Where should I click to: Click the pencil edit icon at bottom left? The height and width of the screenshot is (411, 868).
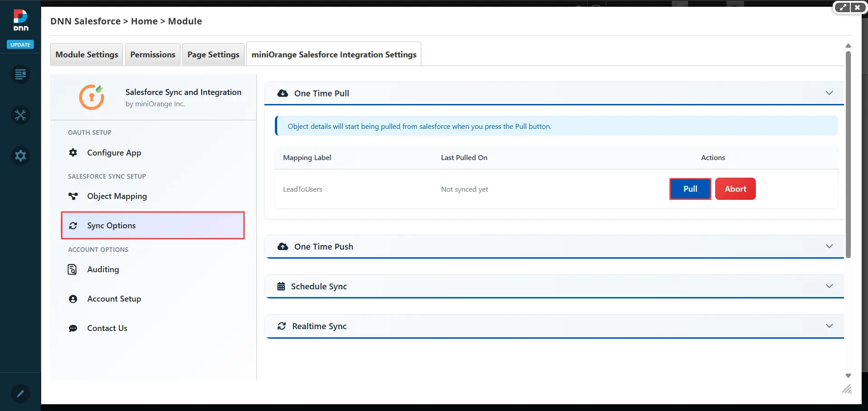point(20,393)
